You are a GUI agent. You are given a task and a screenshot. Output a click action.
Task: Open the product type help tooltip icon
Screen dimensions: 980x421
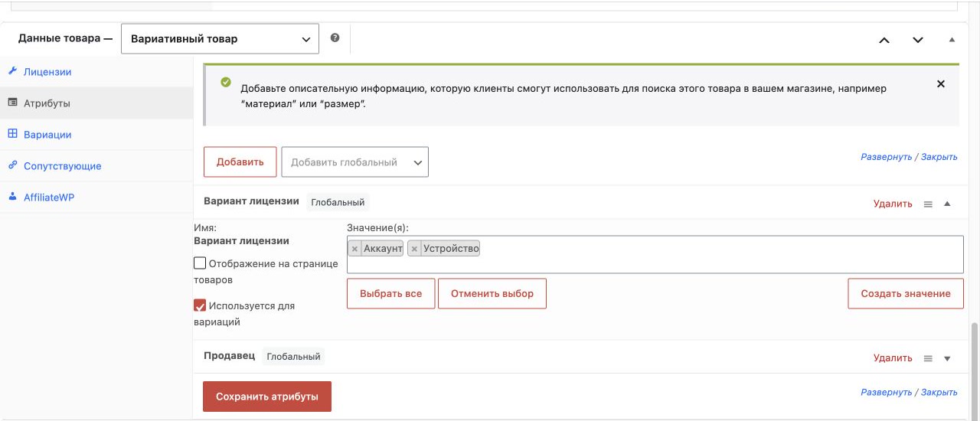coord(335,38)
